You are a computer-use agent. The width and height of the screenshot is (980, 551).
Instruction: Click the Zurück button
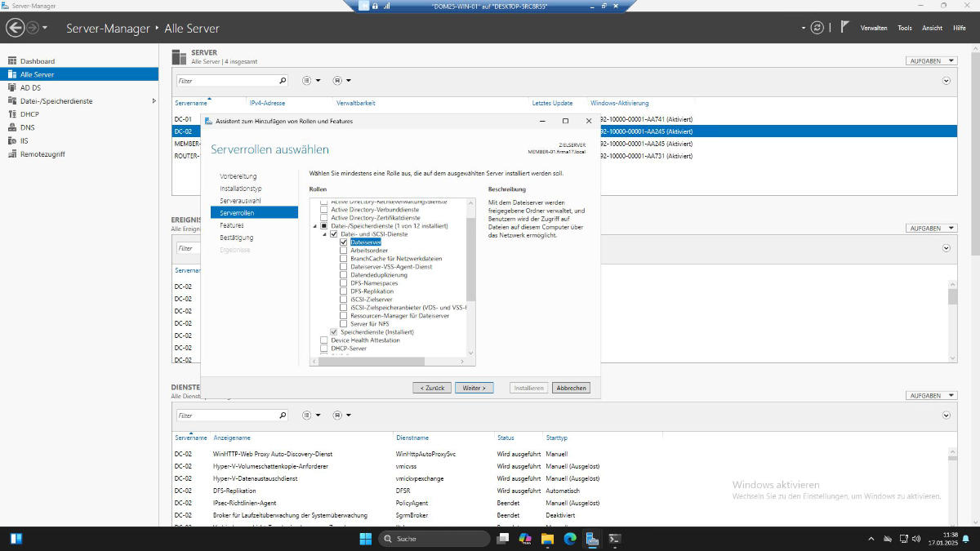point(432,388)
